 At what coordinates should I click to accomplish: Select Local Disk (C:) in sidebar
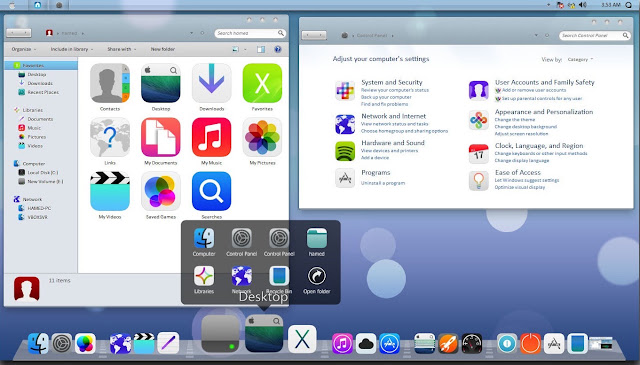click(x=42, y=173)
